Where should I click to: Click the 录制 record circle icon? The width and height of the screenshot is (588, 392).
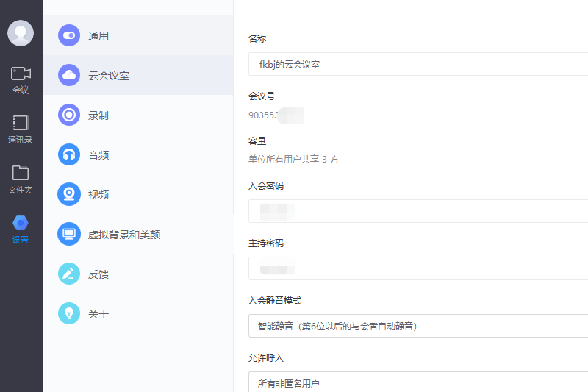click(69, 115)
